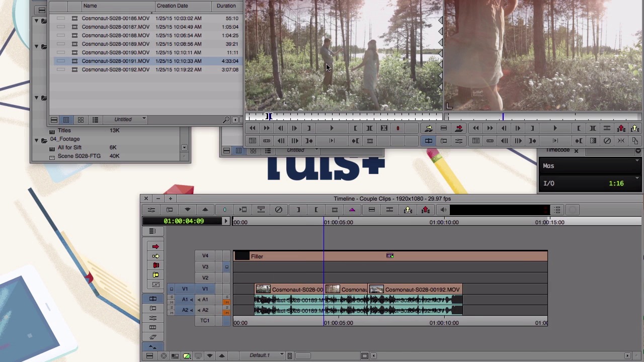Click Overwrite red arrow between monitors
The width and height of the screenshot is (644, 362).
[459, 129]
